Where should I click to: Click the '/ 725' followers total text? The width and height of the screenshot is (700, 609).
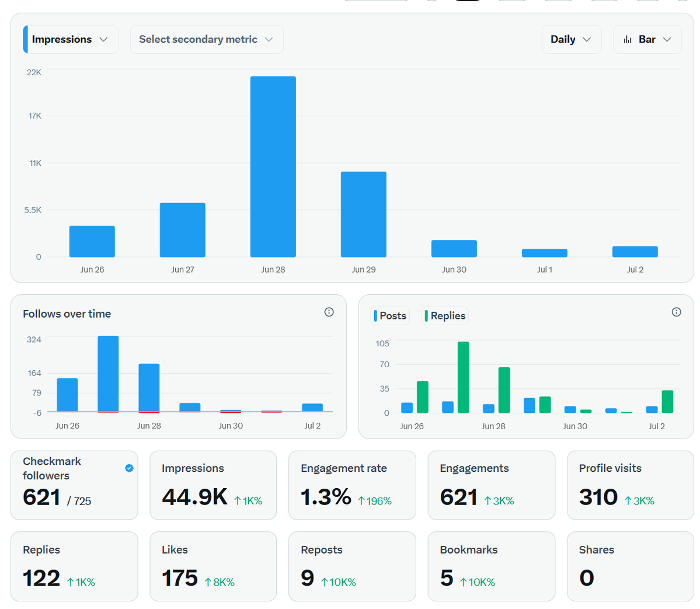click(79, 502)
